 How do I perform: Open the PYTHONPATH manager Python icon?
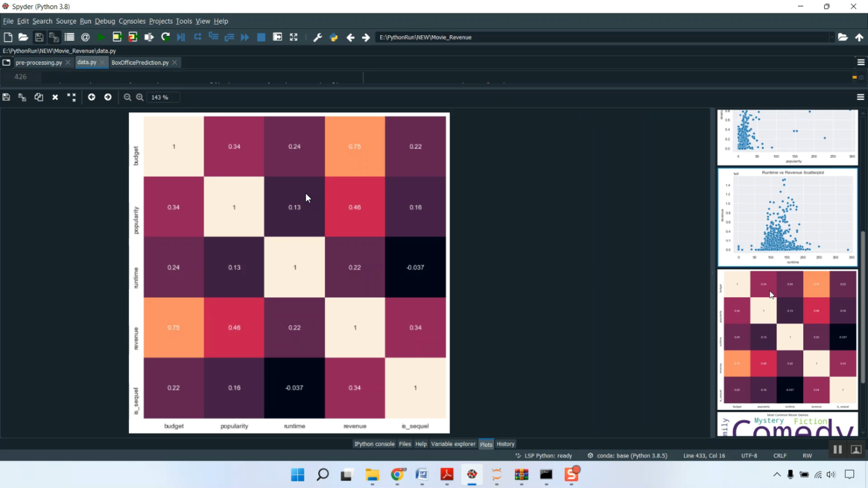coord(333,37)
